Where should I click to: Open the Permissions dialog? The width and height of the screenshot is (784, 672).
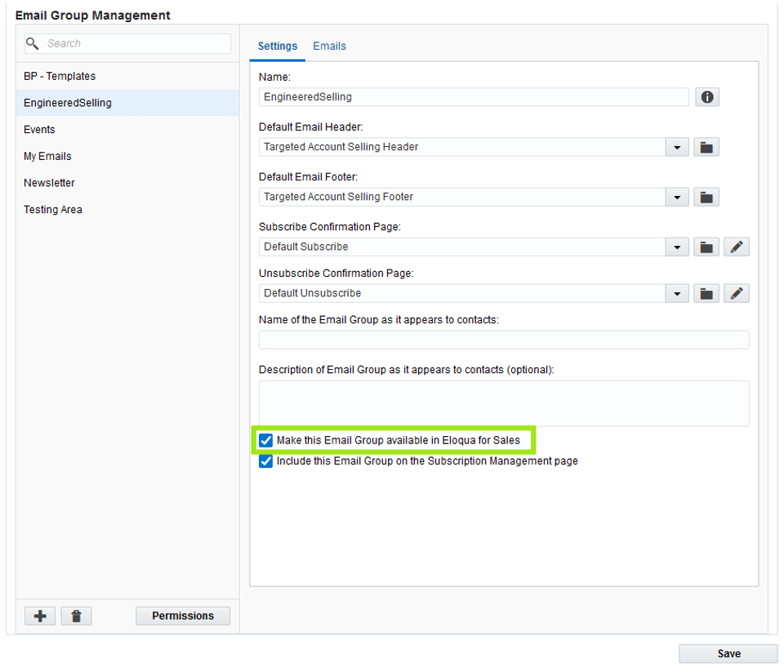coord(183,616)
